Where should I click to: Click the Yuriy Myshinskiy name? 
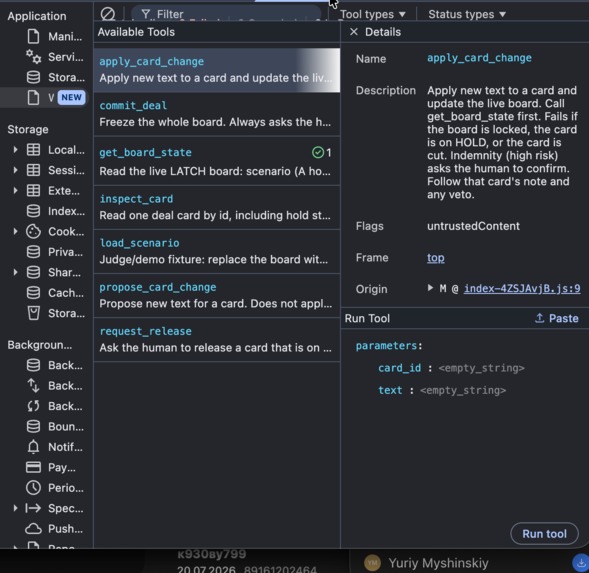pyautogui.click(x=438, y=563)
